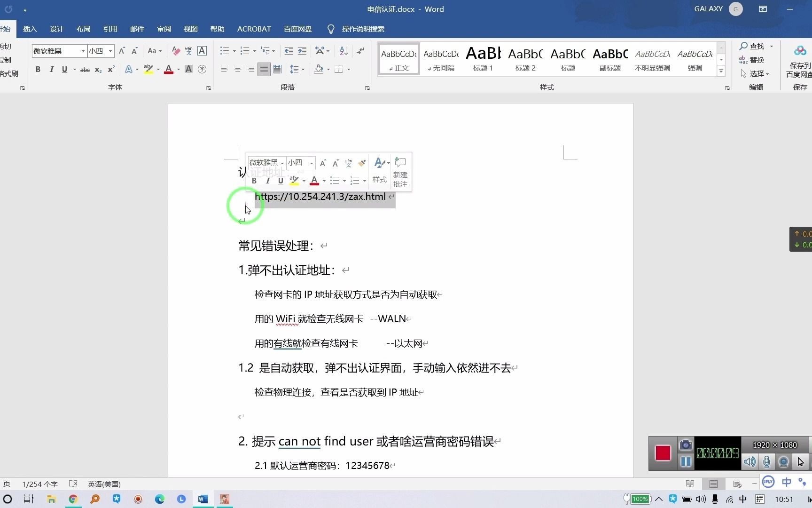This screenshot has width=812, height=508.
Task: Open the multilevel list dropdown
Action: (x=273, y=51)
